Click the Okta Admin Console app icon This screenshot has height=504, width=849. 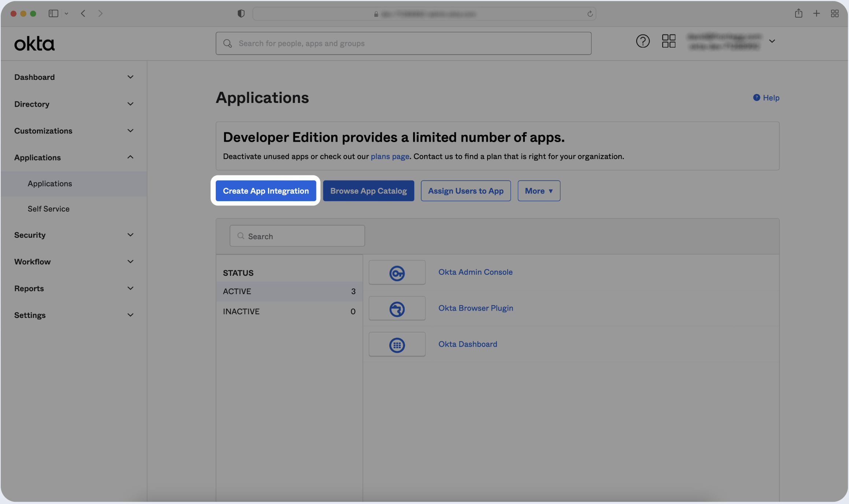pos(397,273)
